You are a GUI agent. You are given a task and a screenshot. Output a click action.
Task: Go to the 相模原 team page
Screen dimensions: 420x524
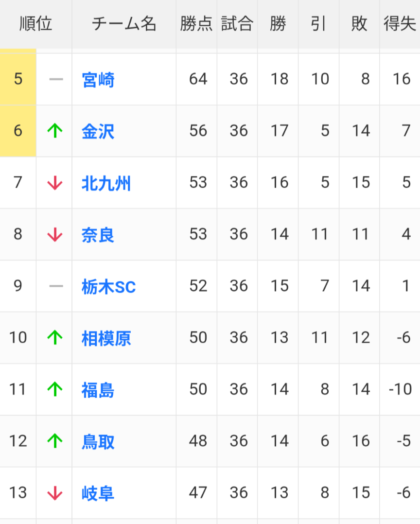tap(106, 338)
